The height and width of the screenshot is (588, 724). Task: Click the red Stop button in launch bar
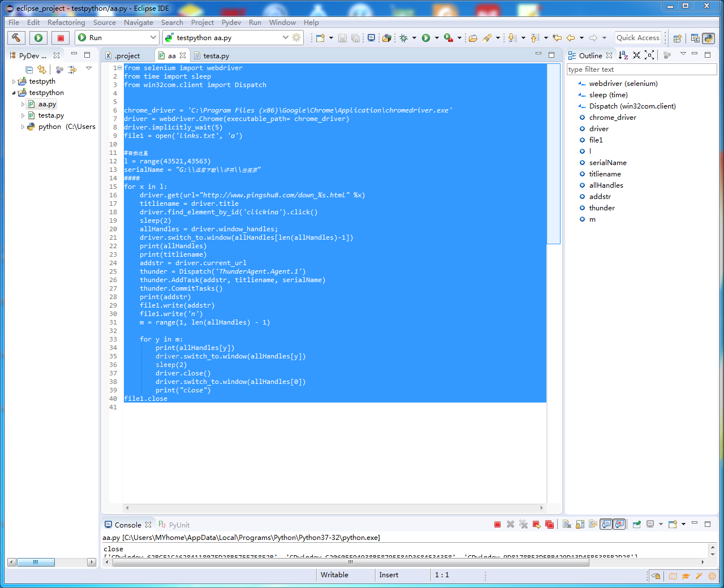pyautogui.click(x=61, y=38)
